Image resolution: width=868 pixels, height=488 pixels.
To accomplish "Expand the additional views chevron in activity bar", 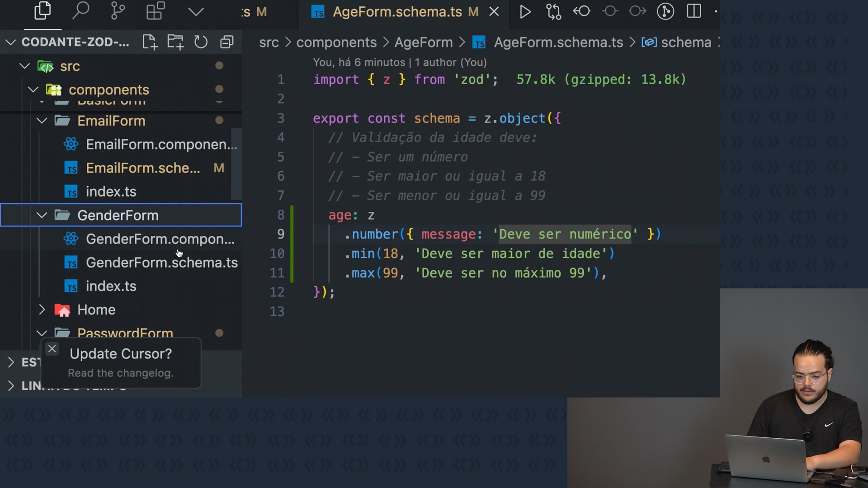I will click(x=196, y=12).
